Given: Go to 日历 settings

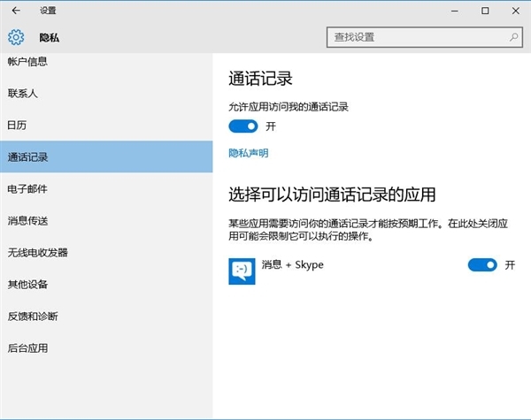Looking at the screenshot, I should 18,125.
